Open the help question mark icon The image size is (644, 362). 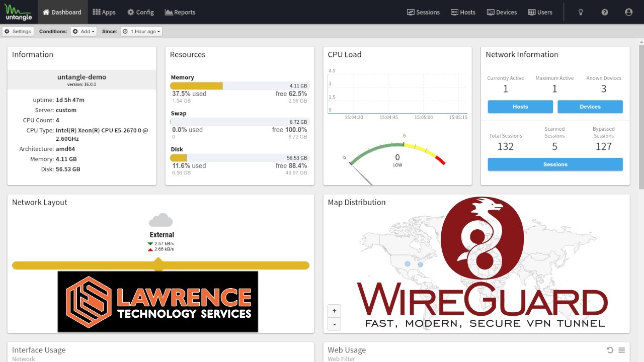[605, 12]
